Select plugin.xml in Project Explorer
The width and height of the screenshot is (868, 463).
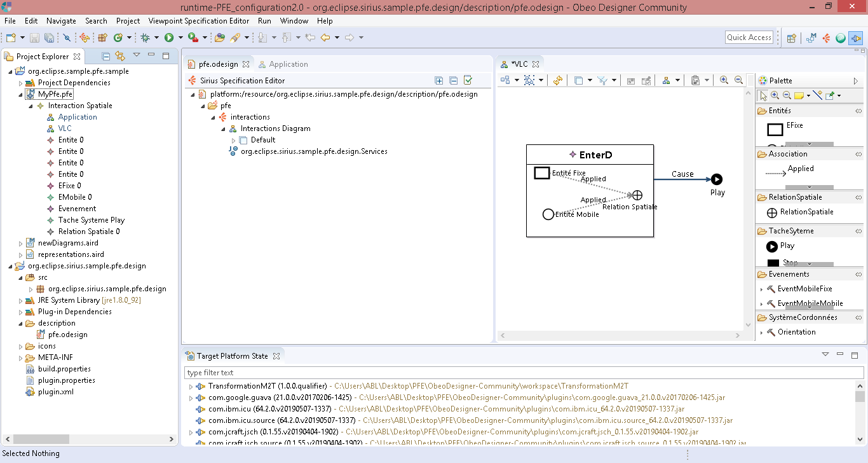click(x=50, y=392)
